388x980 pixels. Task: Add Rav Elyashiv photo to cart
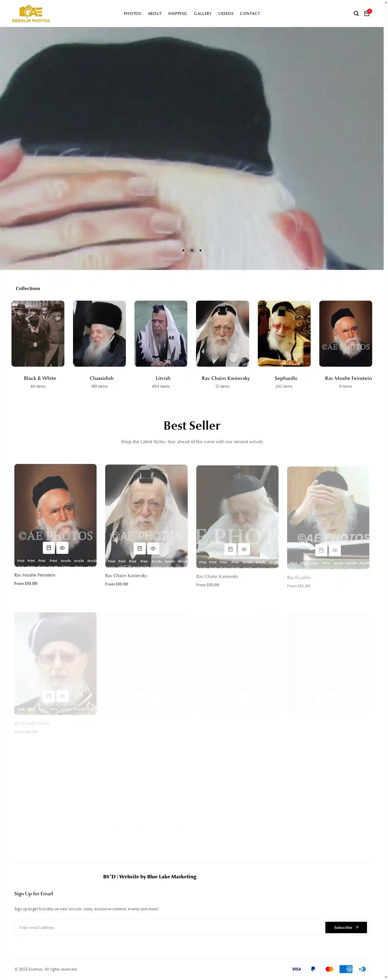click(321, 550)
